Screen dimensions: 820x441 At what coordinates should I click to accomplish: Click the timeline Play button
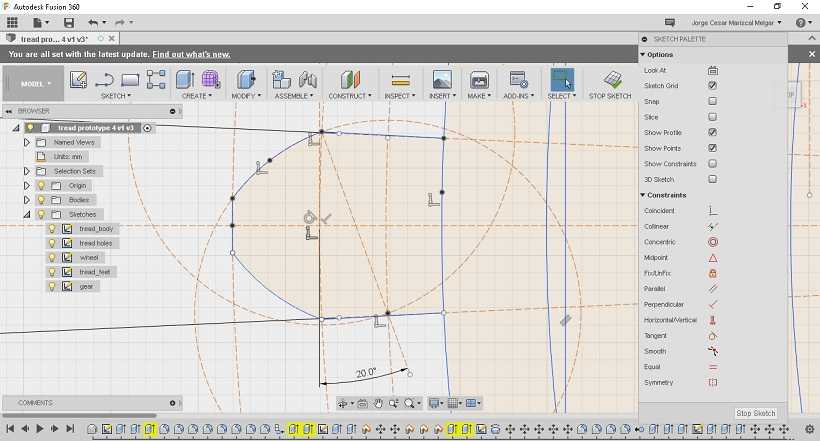click(40, 428)
